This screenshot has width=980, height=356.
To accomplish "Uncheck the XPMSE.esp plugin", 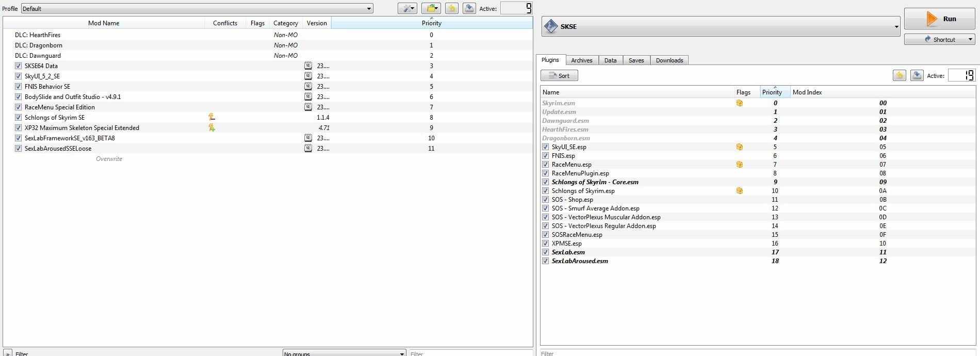I will (x=546, y=244).
